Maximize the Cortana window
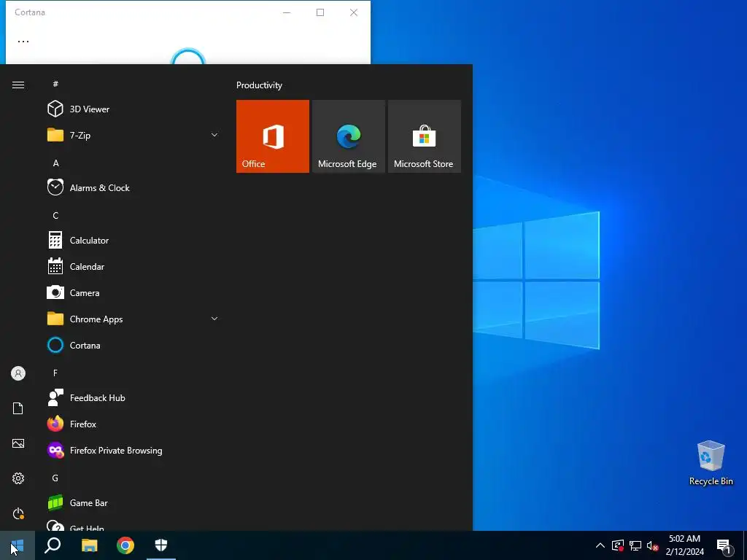 [x=320, y=12]
